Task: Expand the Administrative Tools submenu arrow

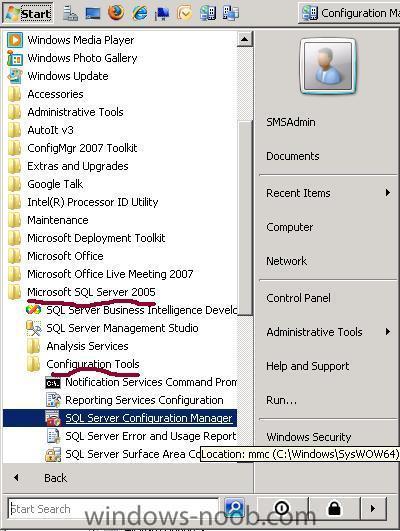Action: pos(388,332)
